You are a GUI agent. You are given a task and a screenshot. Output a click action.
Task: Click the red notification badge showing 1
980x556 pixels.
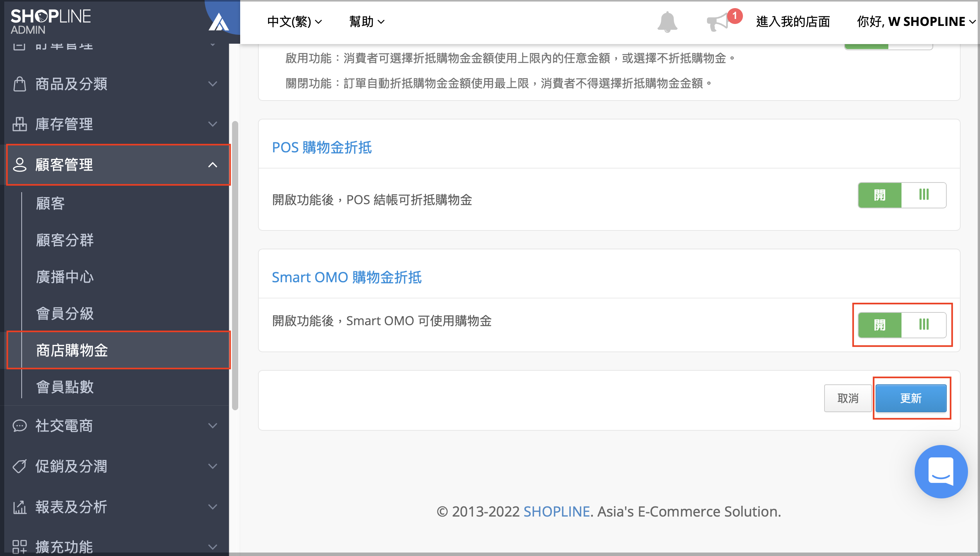(x=734, y=16)
